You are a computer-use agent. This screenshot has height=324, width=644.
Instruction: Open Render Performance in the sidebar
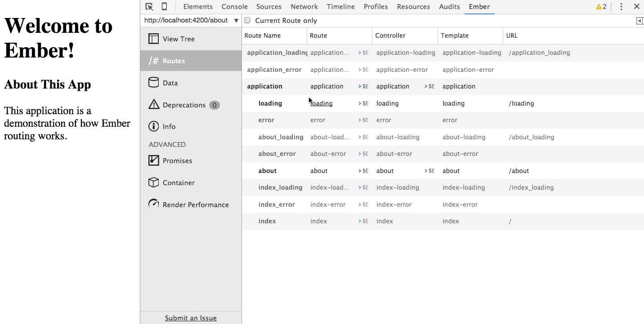tap(191, 204)
